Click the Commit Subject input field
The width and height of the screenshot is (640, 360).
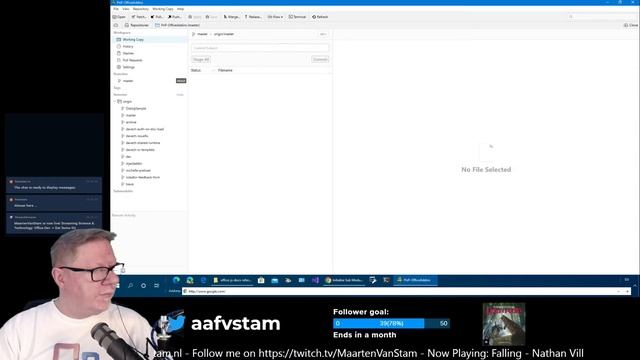tap(260, 48)
